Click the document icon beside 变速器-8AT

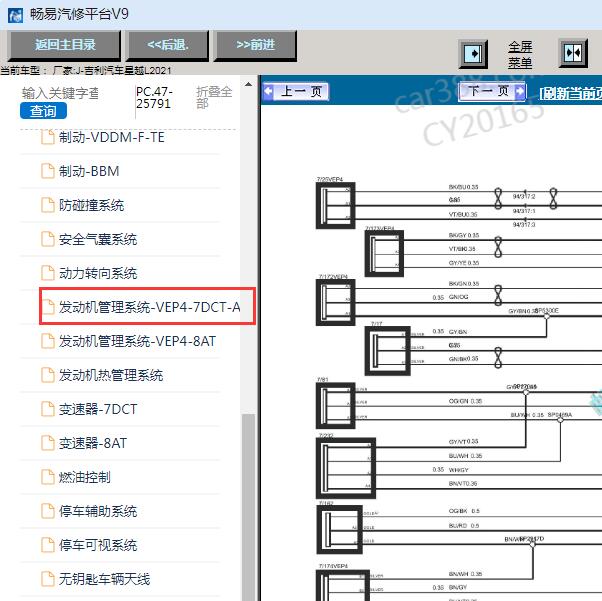[x=48, y=443]
